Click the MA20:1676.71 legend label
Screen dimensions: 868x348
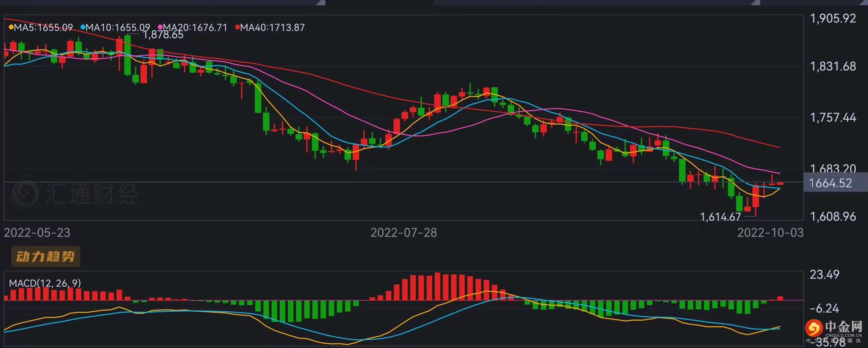coord(195,27)
